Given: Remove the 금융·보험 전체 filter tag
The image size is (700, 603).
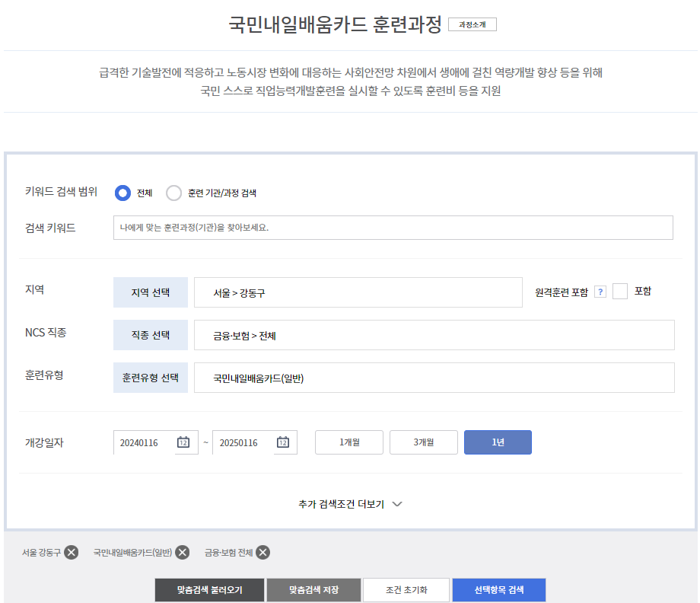Looking at the screenshot, I should tap(262, 553).
